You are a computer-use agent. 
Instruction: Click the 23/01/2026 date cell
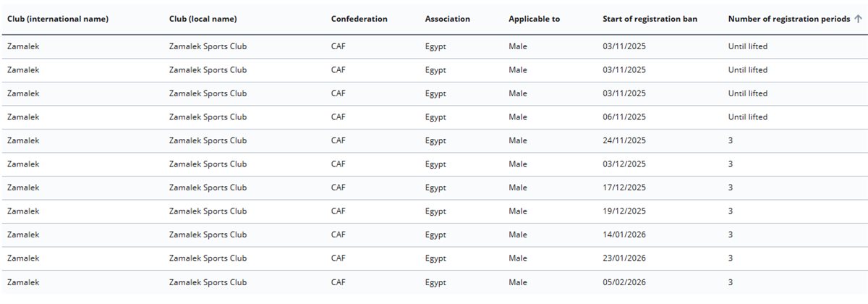point(624,258)
